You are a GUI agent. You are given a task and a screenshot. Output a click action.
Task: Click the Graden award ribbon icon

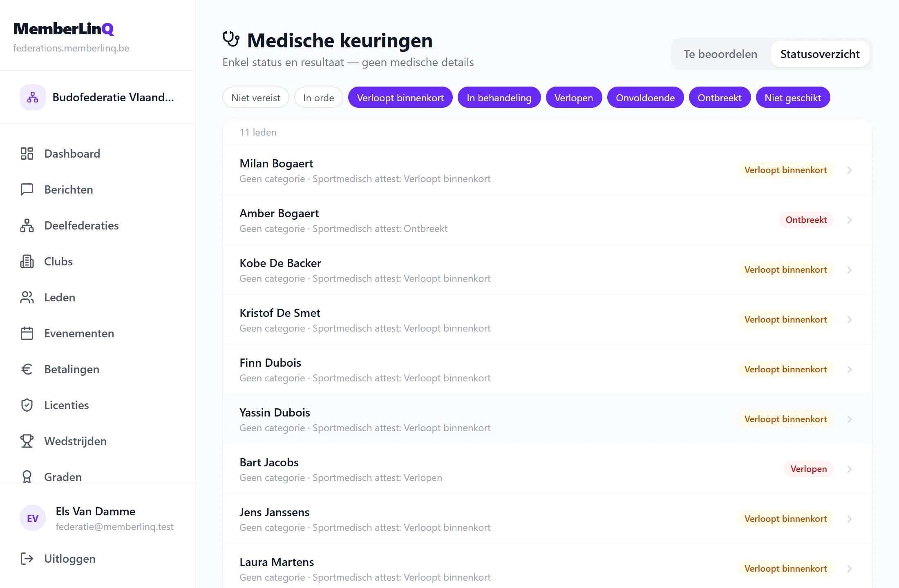pyautogui.click(x=27, y=477)
